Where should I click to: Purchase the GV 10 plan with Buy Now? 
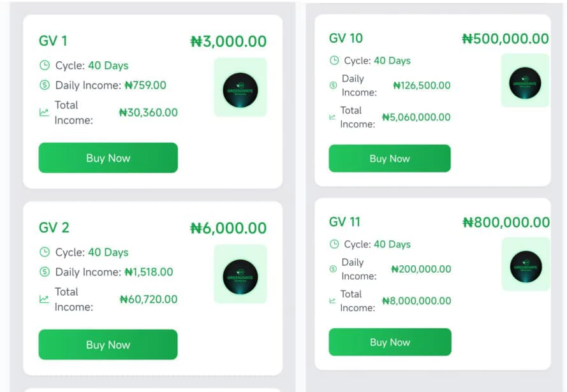[x=390, y=159]
